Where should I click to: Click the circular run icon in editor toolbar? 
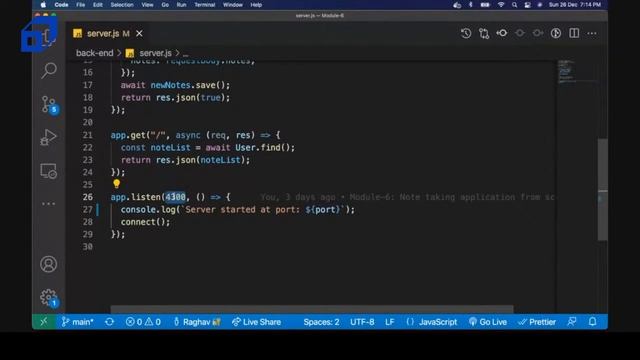556,33
